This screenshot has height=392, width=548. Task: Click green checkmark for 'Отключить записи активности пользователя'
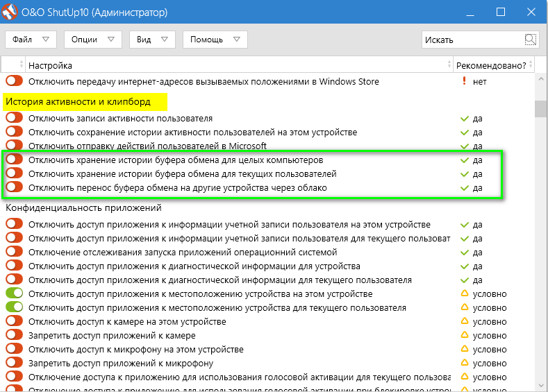[x=465, y=119]
